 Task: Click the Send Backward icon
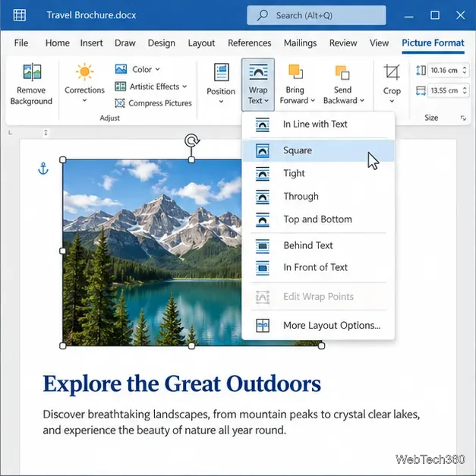(342, 72)
